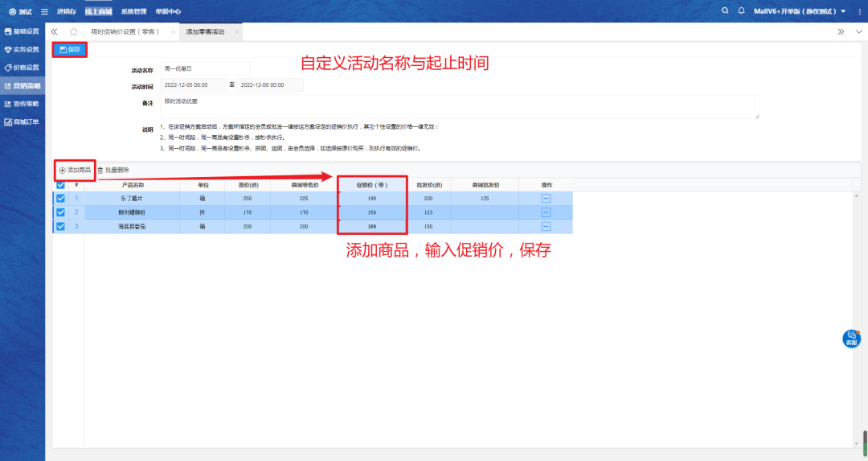The image size is (868, 461).
Task: Click the search magnifier icon in header
Action: point(727,10)
